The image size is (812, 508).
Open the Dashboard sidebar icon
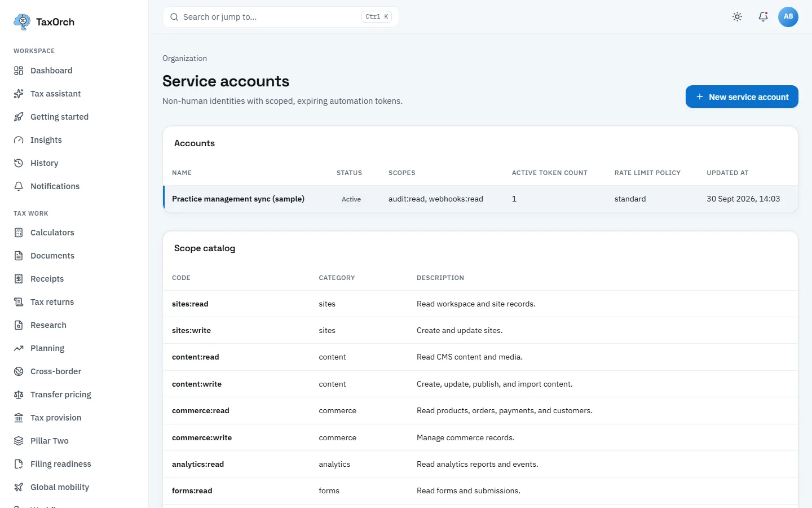[x=19, y=71]
